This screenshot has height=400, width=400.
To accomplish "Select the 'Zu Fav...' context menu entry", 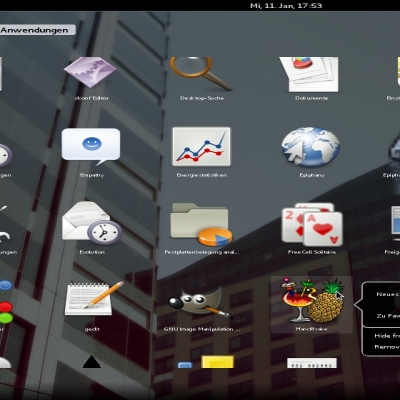I will [x=388, y=316].
